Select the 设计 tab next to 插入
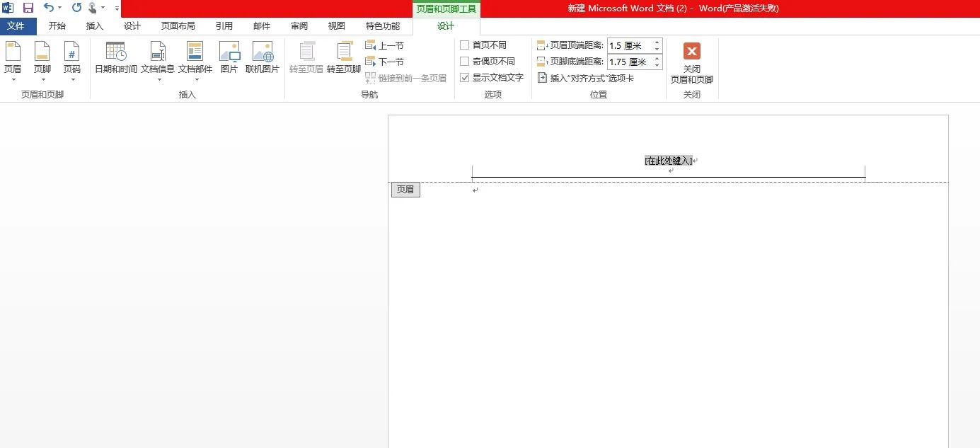The width and height of the screenshot is (980, 448). coord(132,26)
